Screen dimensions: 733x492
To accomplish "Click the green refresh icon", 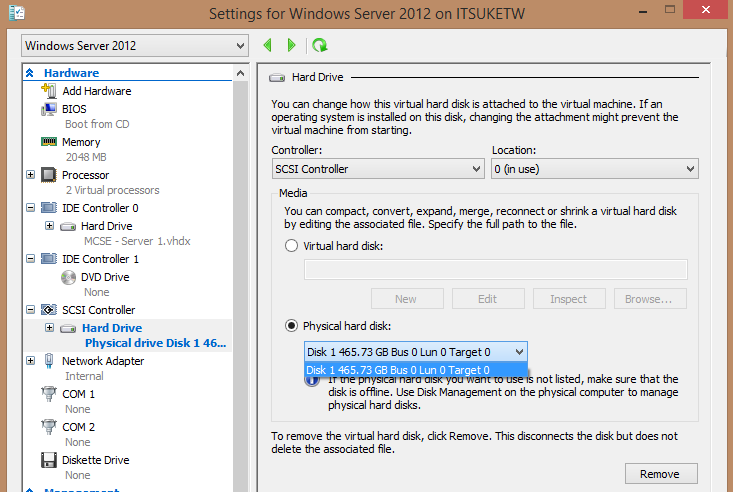I will coord(320,45).
